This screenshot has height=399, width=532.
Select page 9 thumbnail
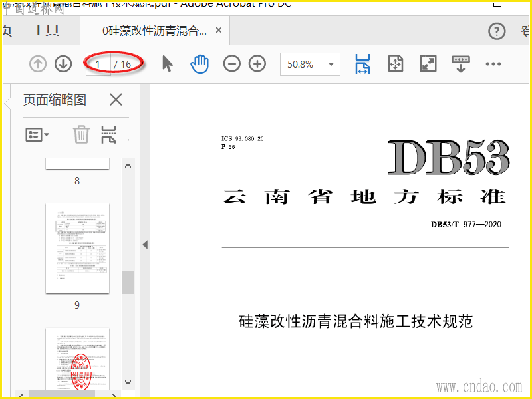point(77,248)
